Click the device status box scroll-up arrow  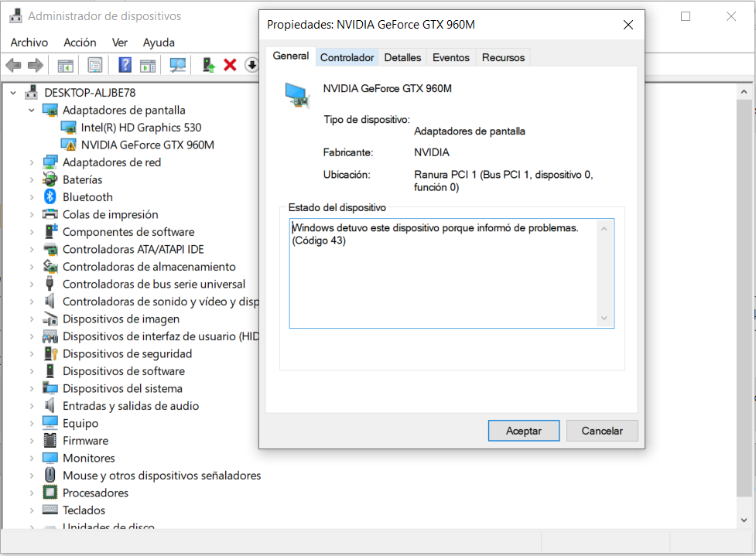pyautogui.click(x=604, y=229)
